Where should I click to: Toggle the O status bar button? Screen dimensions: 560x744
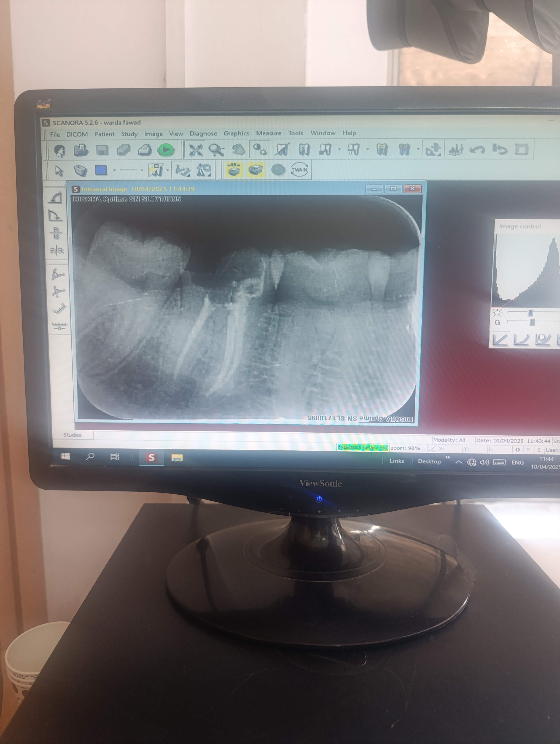click(x=517, y=450)
